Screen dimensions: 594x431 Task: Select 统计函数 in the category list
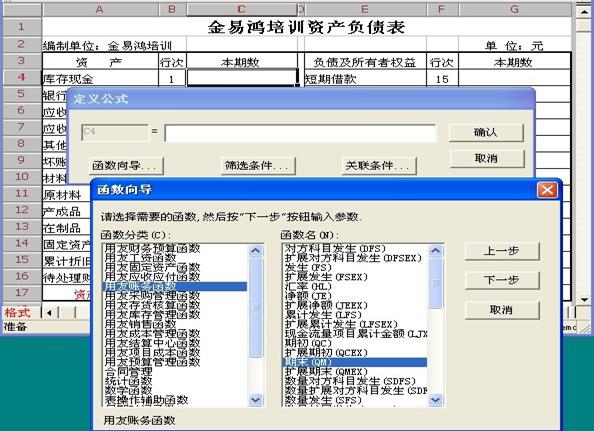coord(128,381)
